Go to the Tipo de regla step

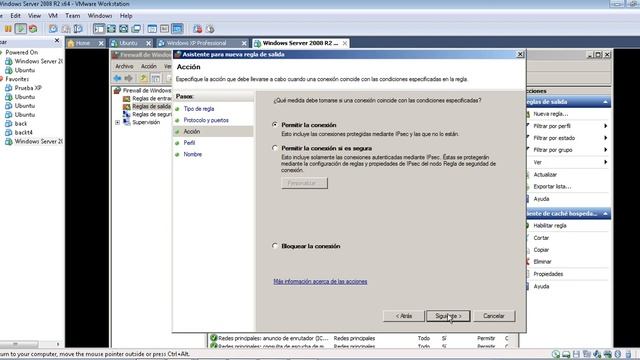point(199,109)
